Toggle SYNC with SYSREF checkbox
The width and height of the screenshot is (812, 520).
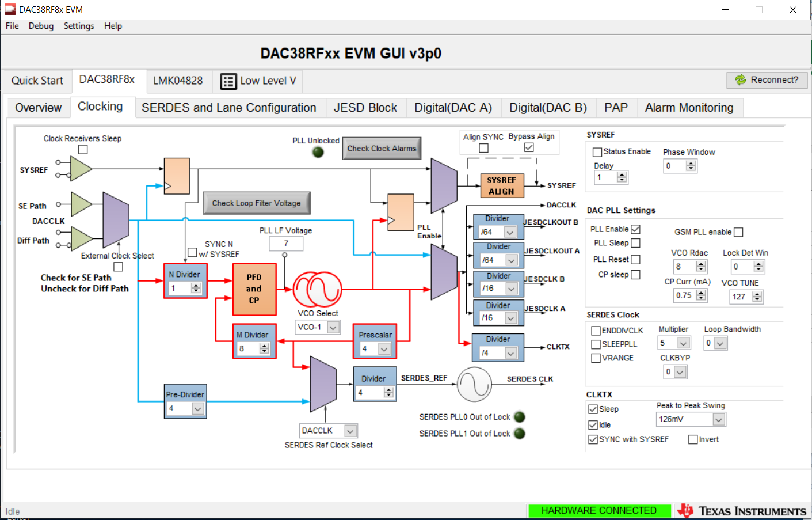pyautogui.click(x=593, y=439)
